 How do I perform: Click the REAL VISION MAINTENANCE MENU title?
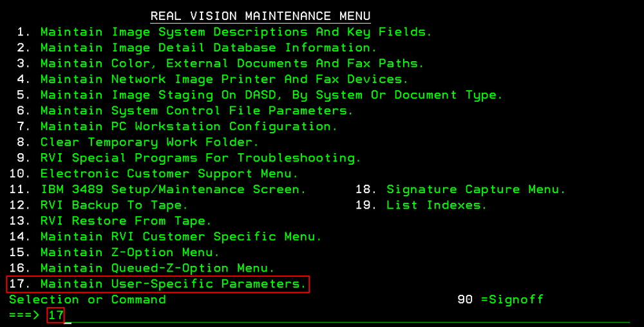pos(260,16)
